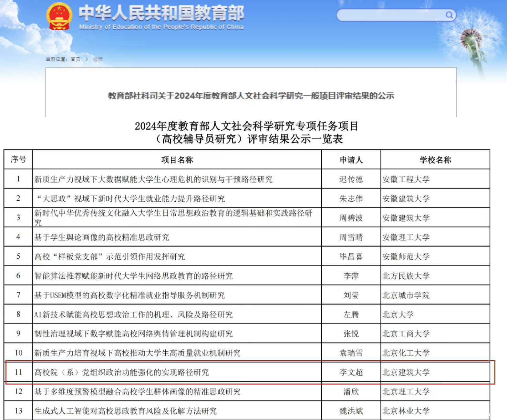Click the 学校名称 column header
507x420 pixels.
pos(435,160)
